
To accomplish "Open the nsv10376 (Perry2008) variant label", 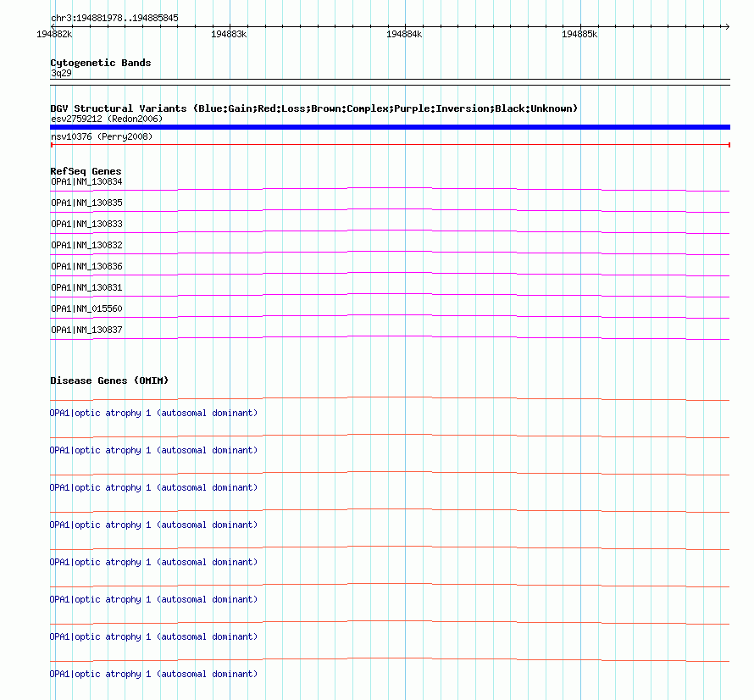I will pos(102,136).
